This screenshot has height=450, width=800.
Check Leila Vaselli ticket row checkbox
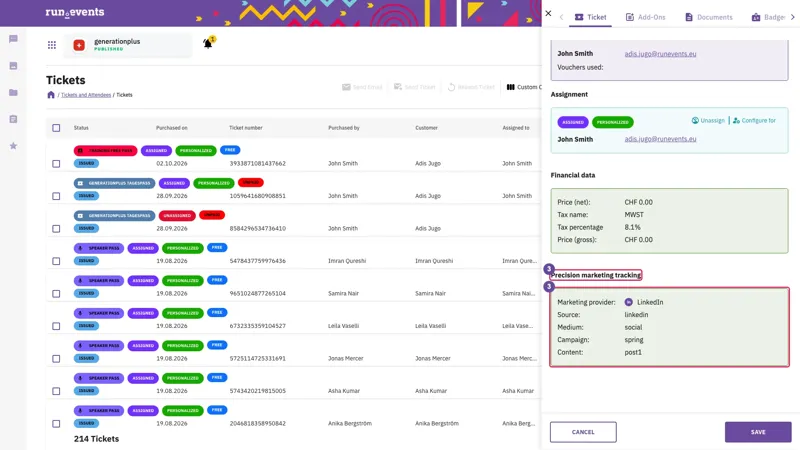tap(56, 326)
